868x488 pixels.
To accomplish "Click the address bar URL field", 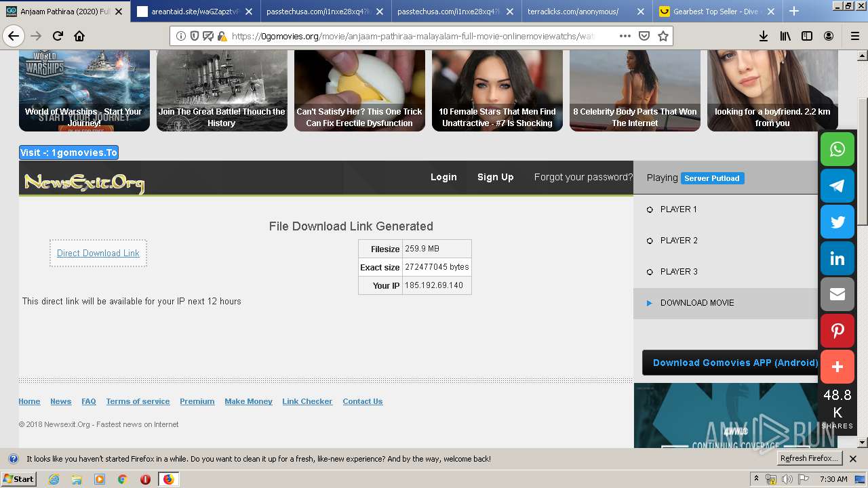I will (x=414, y=36).
